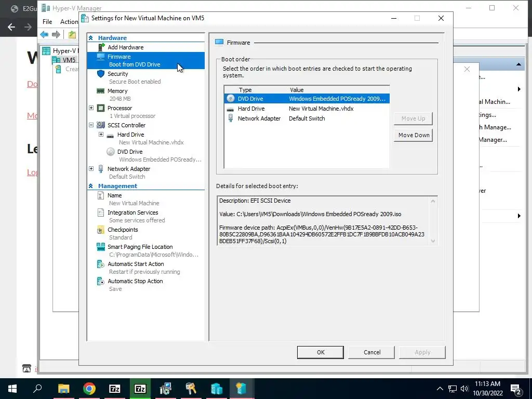Click the Memory chip icon
The height and width of the screenshot is (399, 532).
tap(100, 91)
